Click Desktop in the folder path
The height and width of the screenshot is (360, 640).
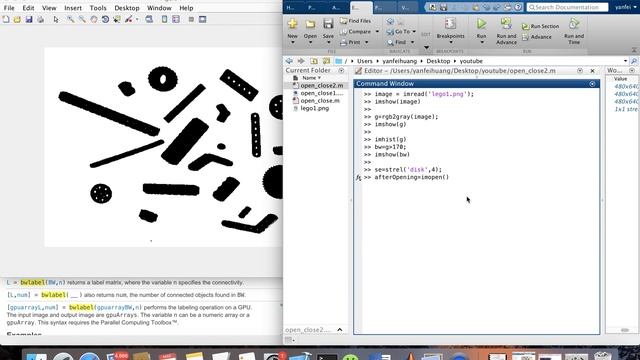(x=438, y=61)
